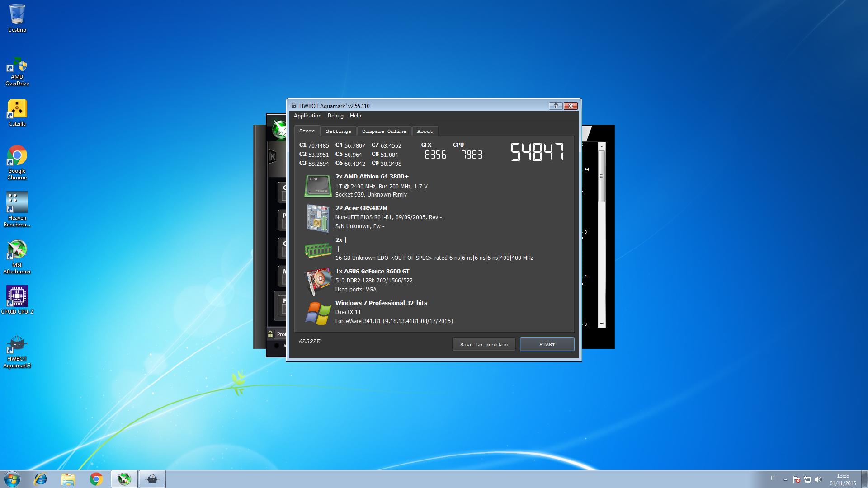Switch to the About tab
Viewport: 868px width, 488px height.
pyautogui.click(x=425, y=131)
